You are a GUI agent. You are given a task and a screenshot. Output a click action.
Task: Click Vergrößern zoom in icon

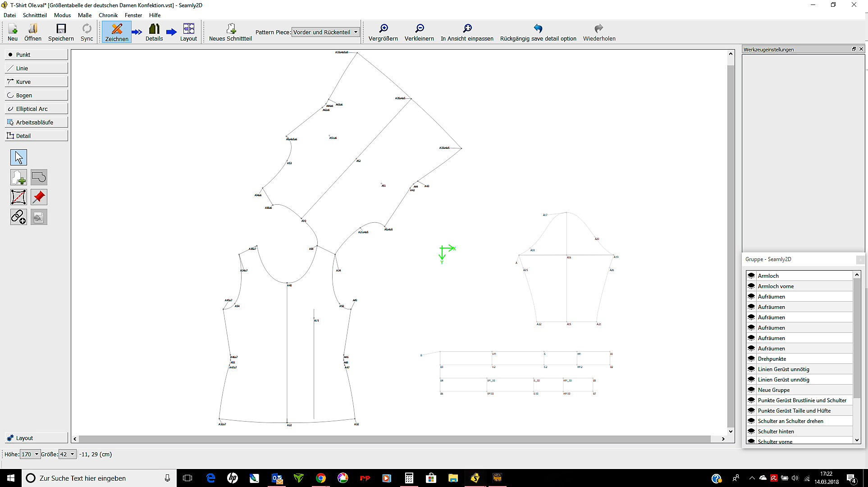click(x=383, y=32)
